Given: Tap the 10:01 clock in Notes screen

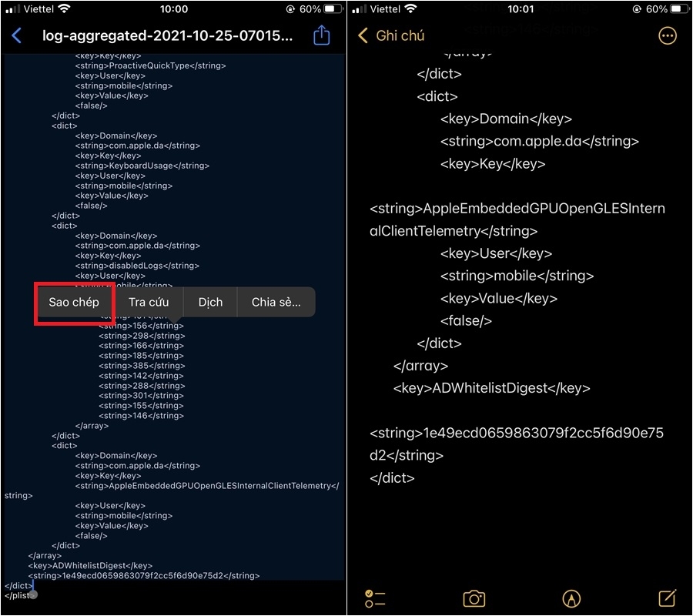Looking at the screenshot, I should tap(521, 8).
